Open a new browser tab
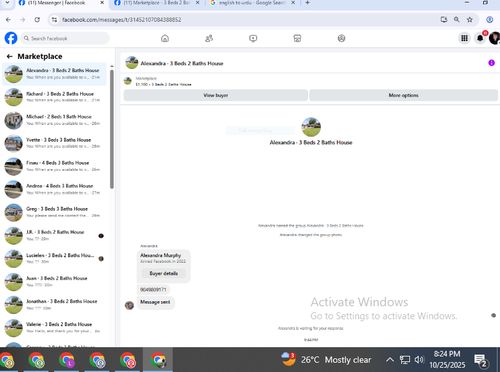Image resolution: width=500 pixels, height=372 pixels. (x=307, y=3)
